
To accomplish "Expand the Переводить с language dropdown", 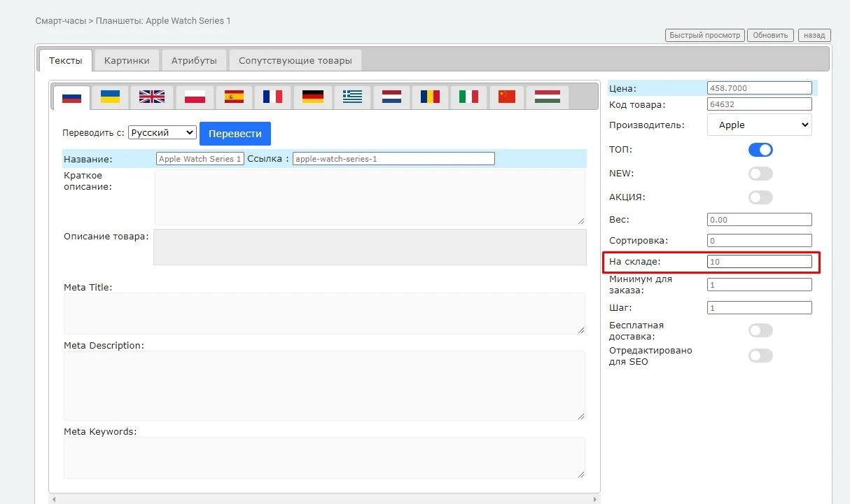I will pos(162,132).
